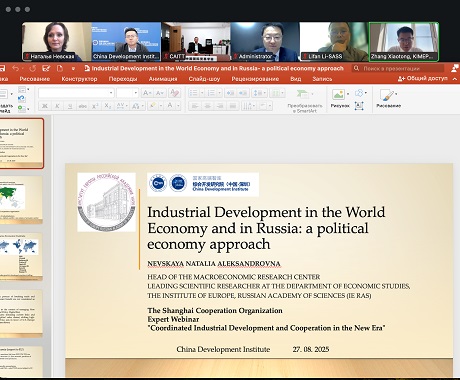Open the font color dropdown arrow

(x=178, y=106)
